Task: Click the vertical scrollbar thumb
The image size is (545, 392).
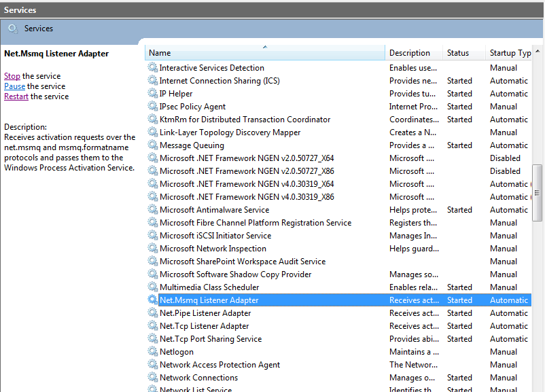Action: point(538,190)
